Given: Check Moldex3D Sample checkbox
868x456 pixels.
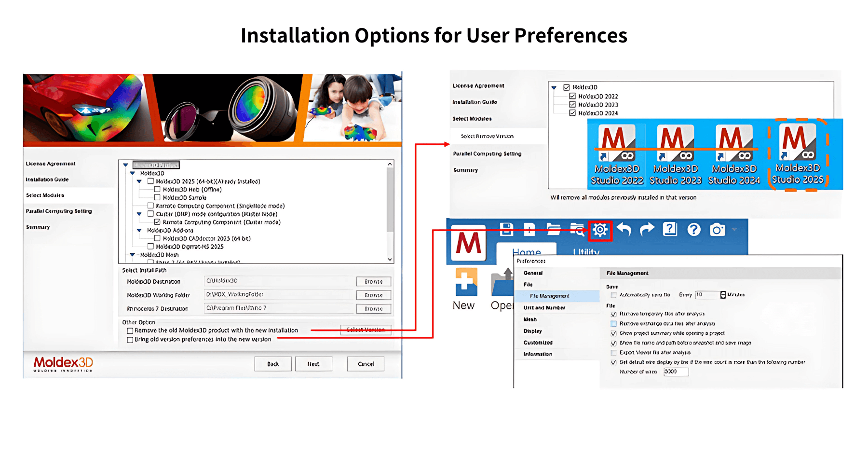Looking at the screenshot, I should tap(157, 197).
